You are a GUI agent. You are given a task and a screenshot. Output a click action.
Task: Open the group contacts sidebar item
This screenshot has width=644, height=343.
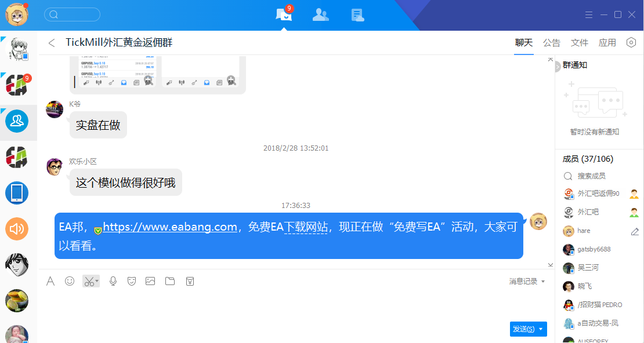coord(17,121)
